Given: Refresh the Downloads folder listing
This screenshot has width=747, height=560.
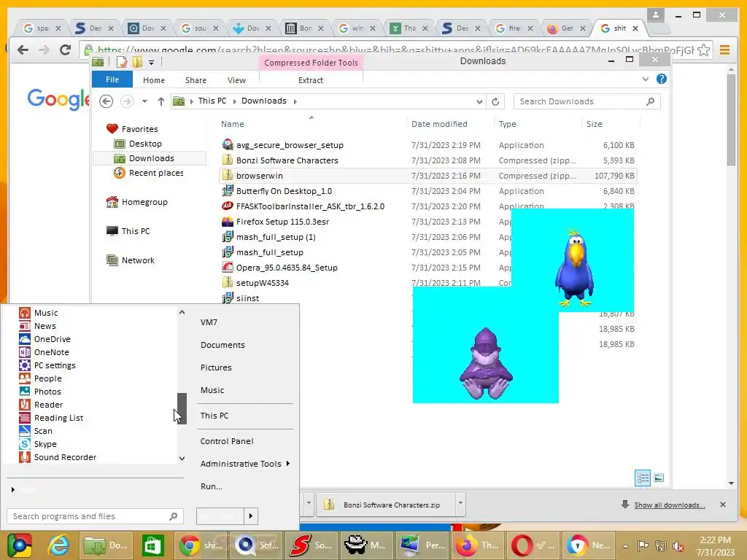Looking at the screenshot, I should coord(495,101).
